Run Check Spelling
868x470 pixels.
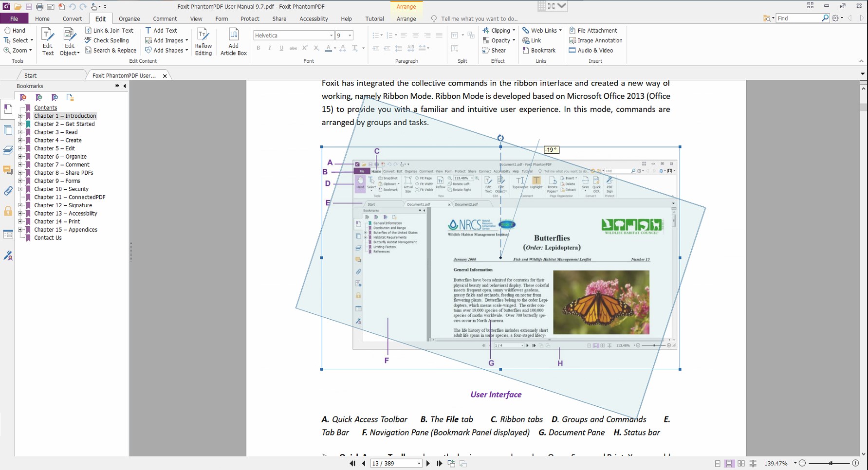point(107,40)
